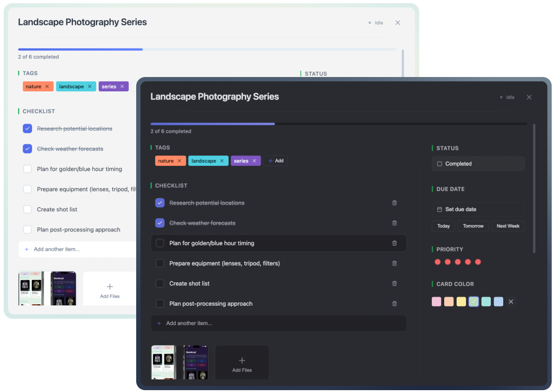Open the 'Set due date' picker

(478, 209)
